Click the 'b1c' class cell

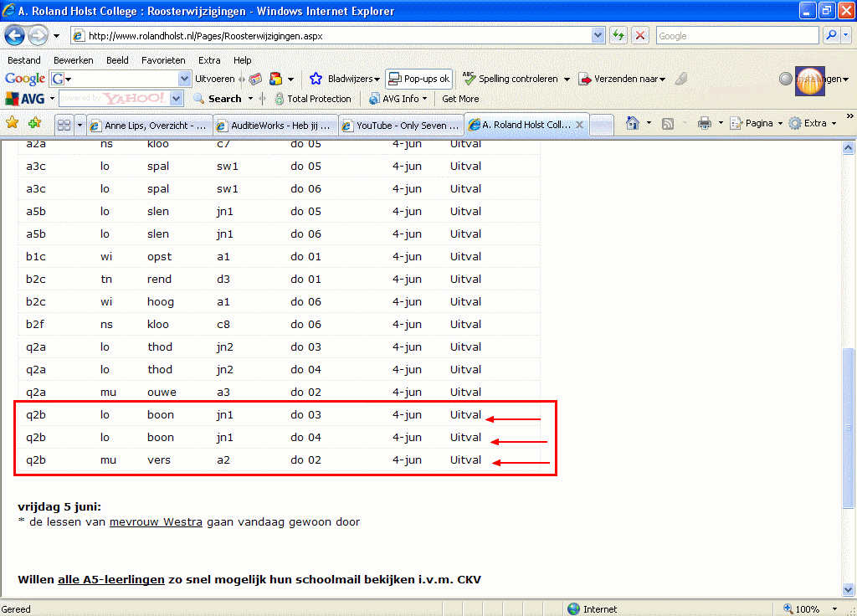(x=35, y=257)
